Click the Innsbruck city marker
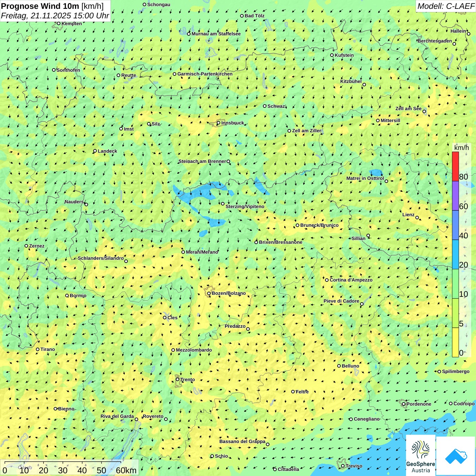 pyautogui.click(x=219, y=123)
